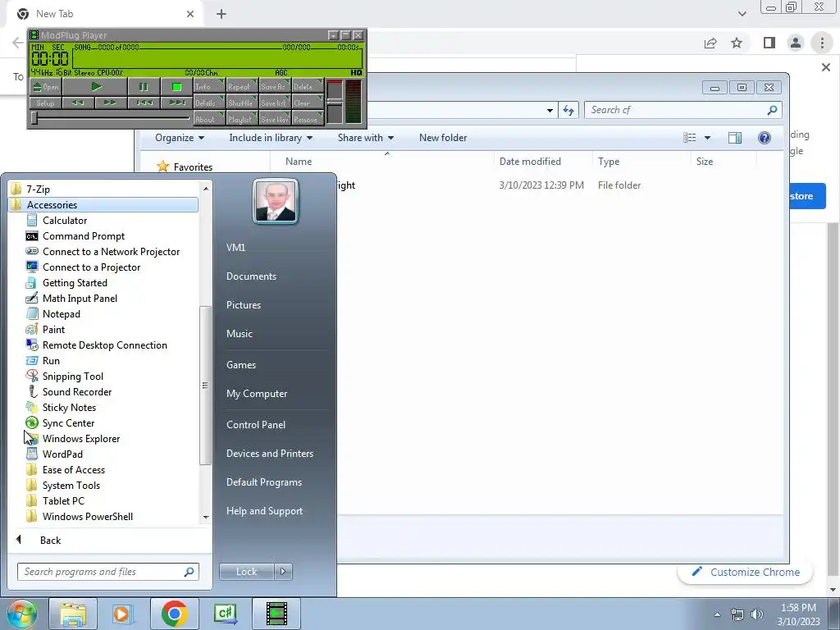The height and width of the screenshot is (630, 840).
Task: Launch Sticky Notes
Action: coord(69,407)
